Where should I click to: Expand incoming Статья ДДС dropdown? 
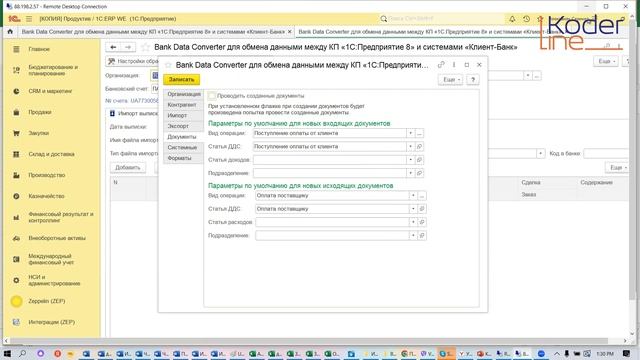[411, 147]
